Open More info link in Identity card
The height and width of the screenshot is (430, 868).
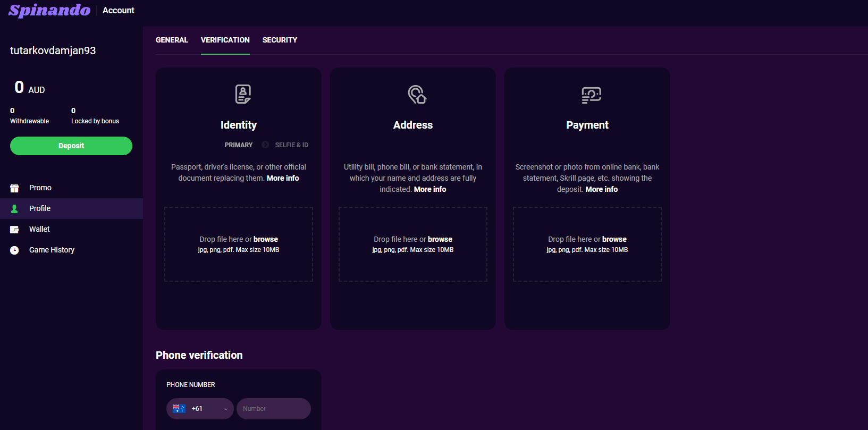(x=283, y=178)
